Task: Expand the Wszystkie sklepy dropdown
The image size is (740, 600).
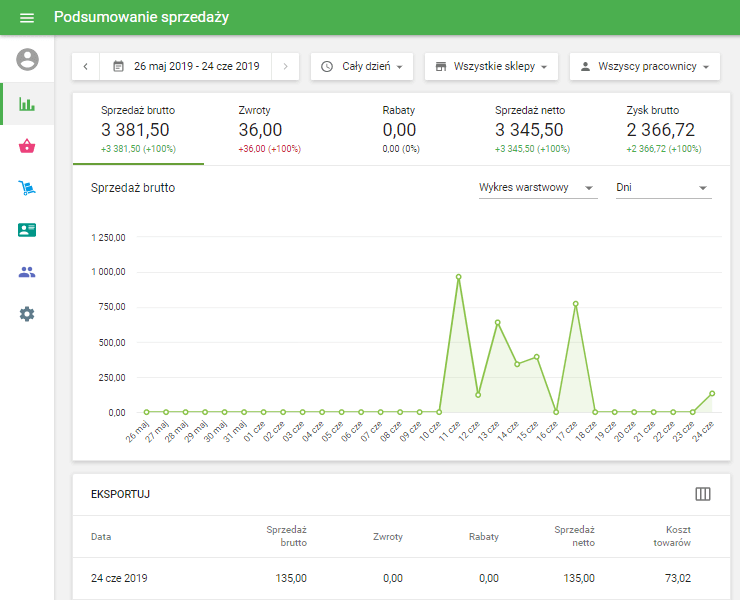Action: [x=491, y=67]
